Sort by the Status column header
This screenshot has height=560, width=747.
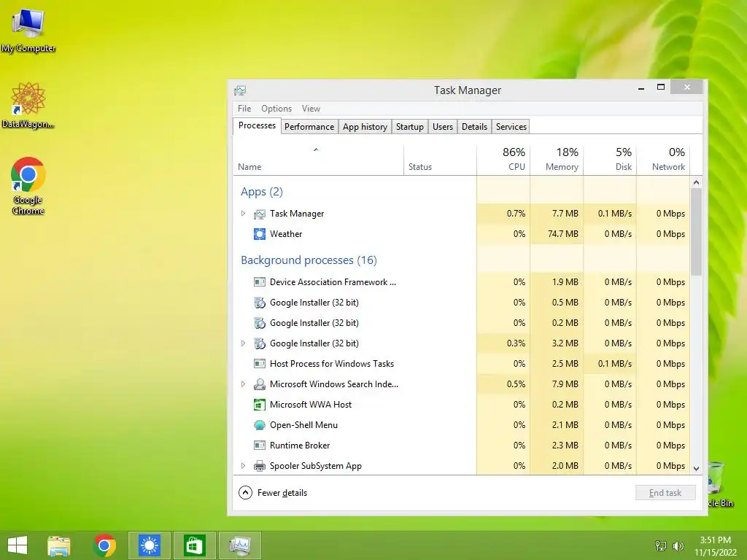click(x=440, y=160)
